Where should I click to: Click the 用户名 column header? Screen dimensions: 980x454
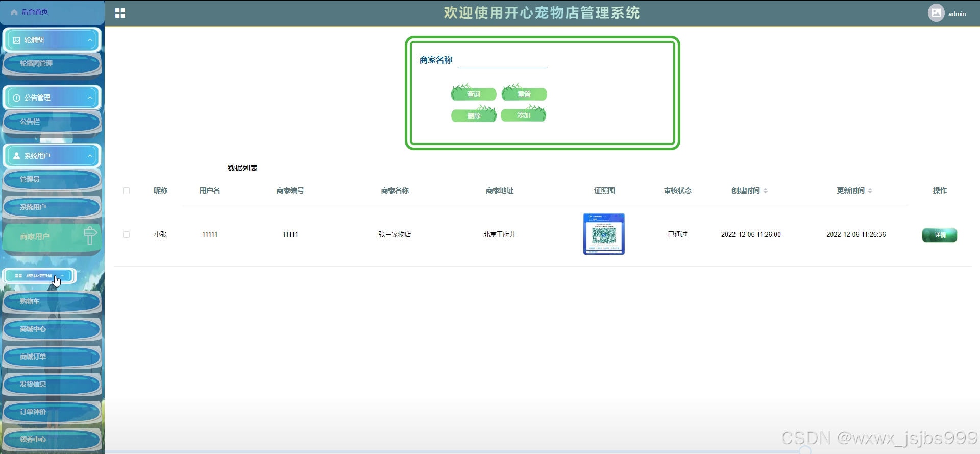coord(210,190)
